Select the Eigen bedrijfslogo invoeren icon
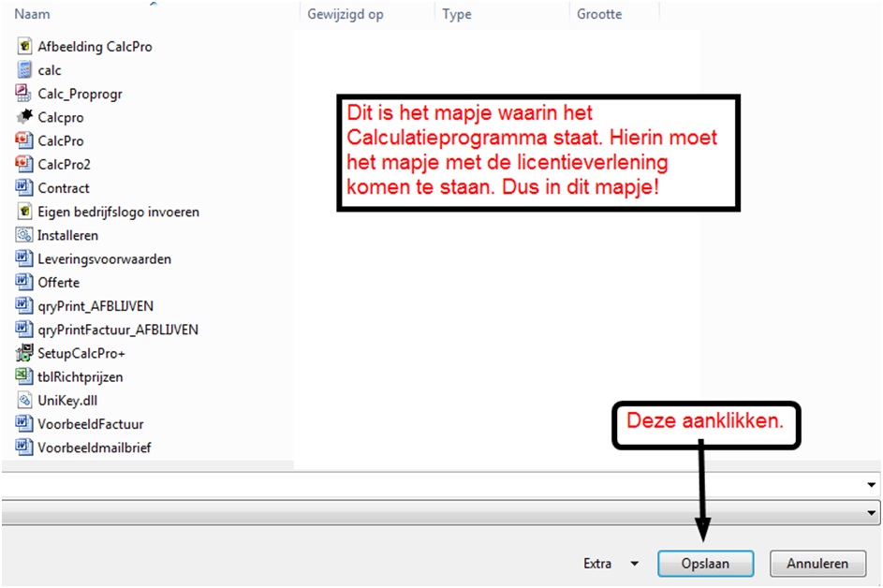The image size is (883, 588). click(x=24, y=212)
